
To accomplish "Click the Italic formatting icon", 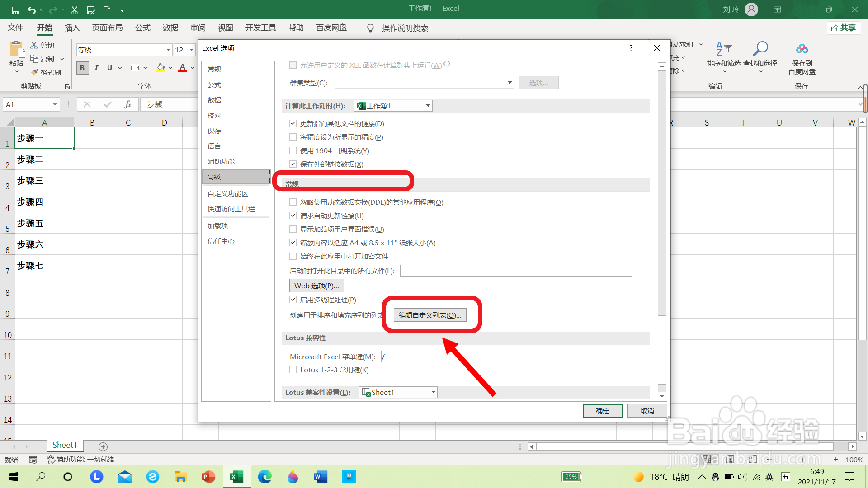I will pos(96,68).
